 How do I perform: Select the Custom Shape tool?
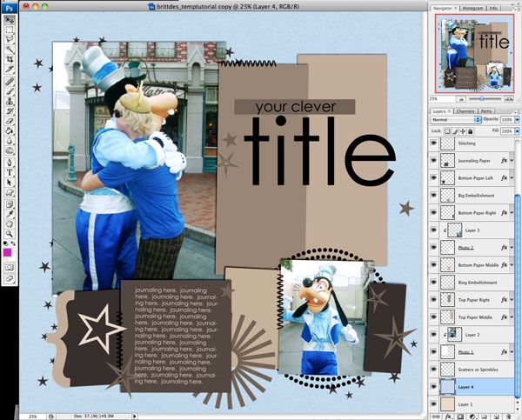click(x=10, y=192)
